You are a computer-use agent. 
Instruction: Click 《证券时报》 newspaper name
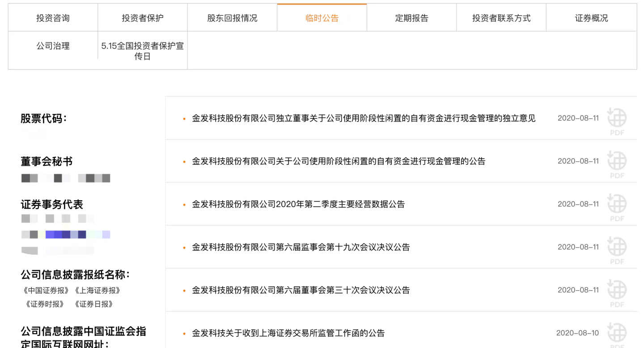pos(45,304)
